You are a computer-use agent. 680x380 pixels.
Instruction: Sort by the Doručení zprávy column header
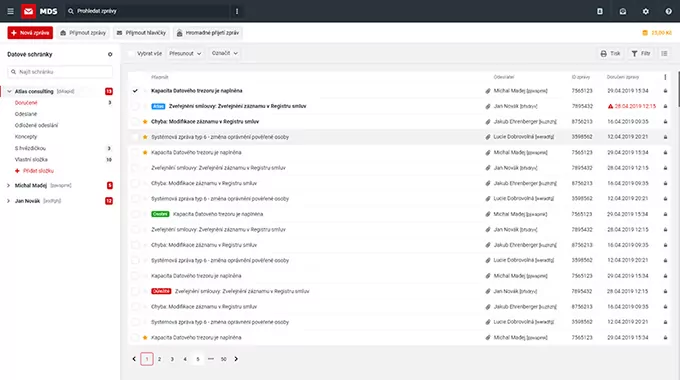623,77
